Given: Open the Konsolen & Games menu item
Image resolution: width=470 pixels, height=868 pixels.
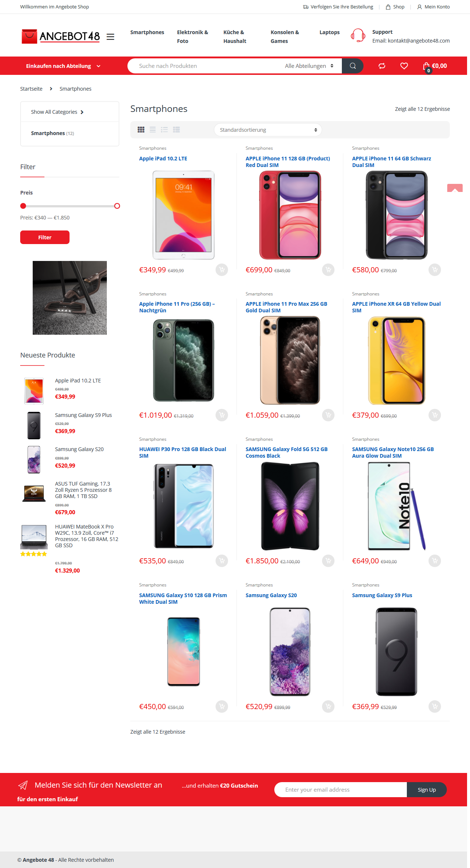Looking at the screenshot, I should tap(285, 37).
